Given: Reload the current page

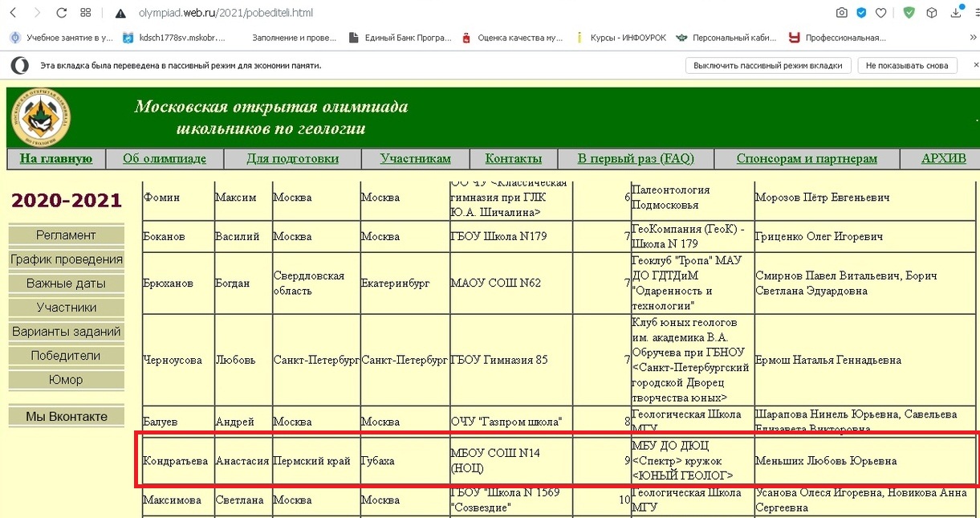Looking at the screenshot, I should 61,13.
